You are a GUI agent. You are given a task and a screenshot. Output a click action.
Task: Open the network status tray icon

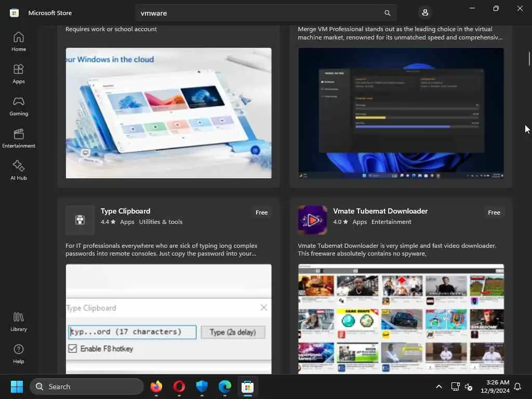point(455,387)
